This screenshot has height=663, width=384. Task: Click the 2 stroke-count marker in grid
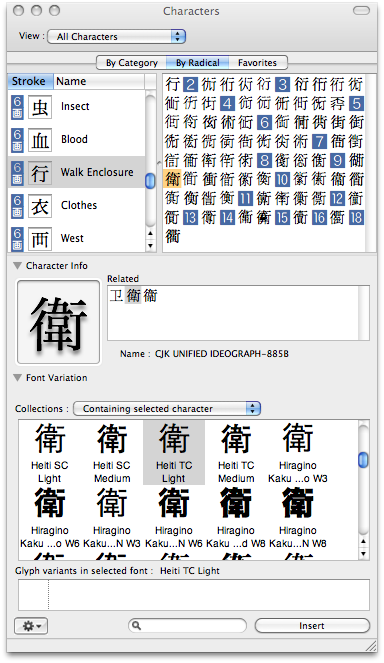pos(190,85)
